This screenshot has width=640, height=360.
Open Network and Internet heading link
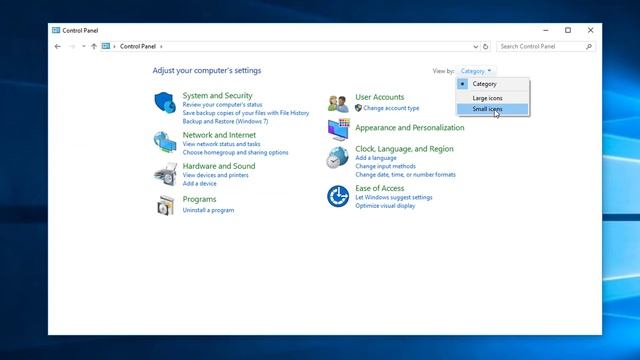pyautogui.click(x=219, y=135)
